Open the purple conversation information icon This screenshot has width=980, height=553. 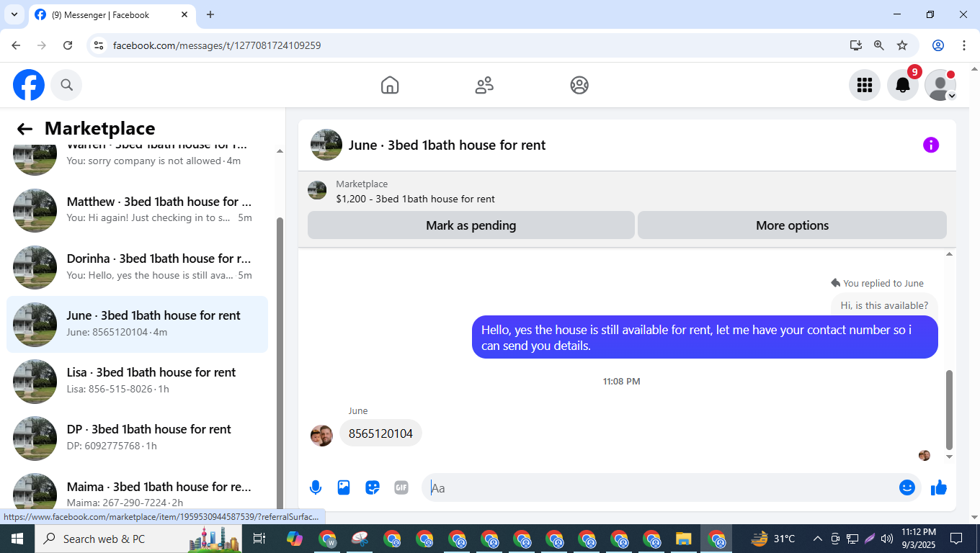(931, 145)
